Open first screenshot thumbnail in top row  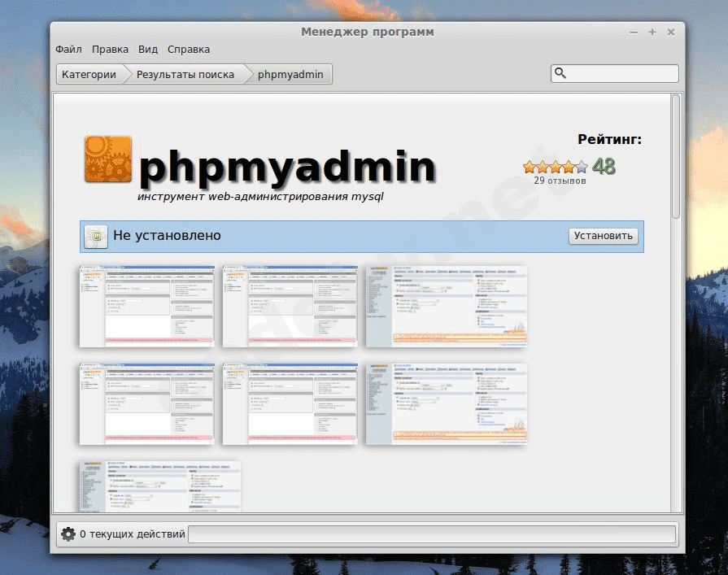click(x=146, y=306)
